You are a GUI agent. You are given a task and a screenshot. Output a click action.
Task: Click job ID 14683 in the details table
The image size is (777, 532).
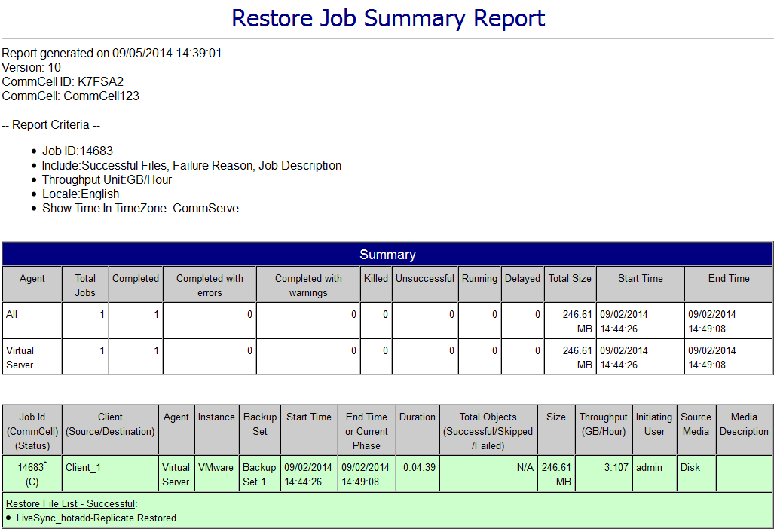click(31, 468)
